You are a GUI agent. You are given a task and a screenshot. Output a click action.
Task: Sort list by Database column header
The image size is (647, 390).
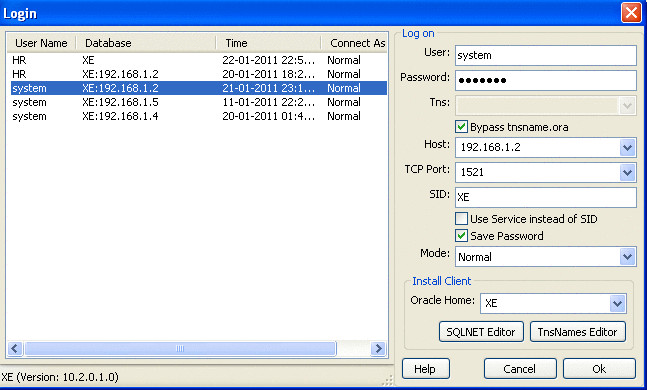[146, 43]
